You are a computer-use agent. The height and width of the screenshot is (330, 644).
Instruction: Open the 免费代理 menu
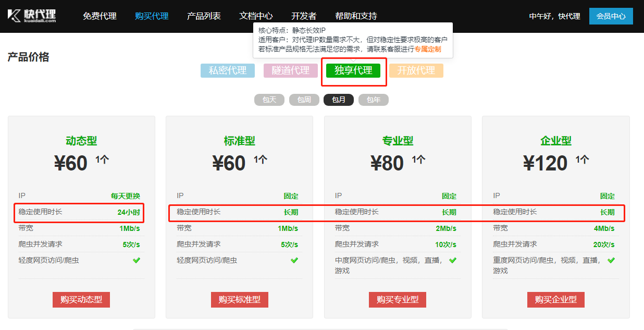[100, 16]
